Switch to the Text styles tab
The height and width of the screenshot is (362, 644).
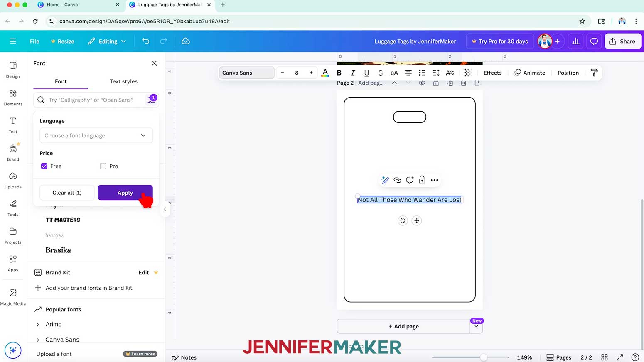[x=123, y=81]
